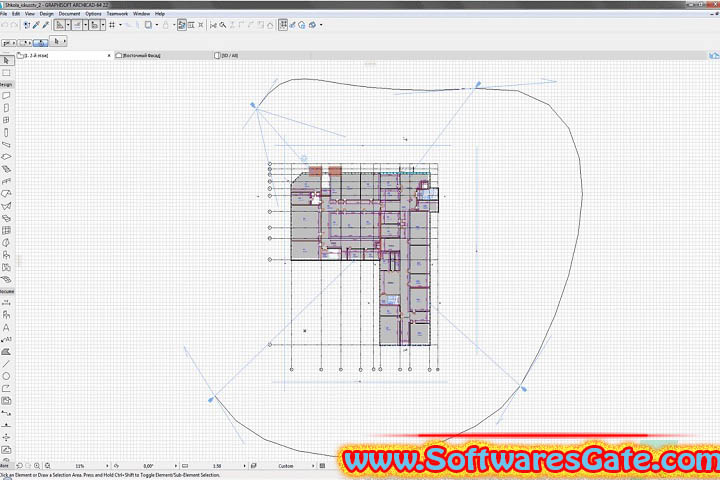Select the Beam tool
The image size is (720, 480).
coord(6,145)
